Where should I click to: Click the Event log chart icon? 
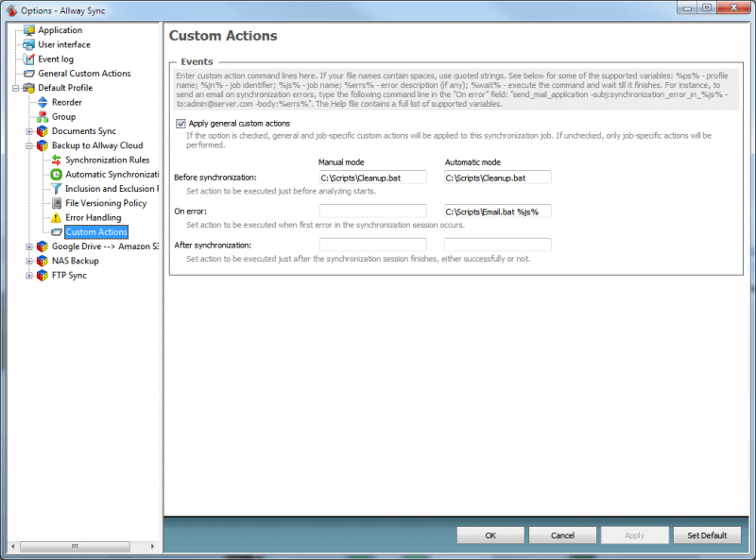[29, 59]
